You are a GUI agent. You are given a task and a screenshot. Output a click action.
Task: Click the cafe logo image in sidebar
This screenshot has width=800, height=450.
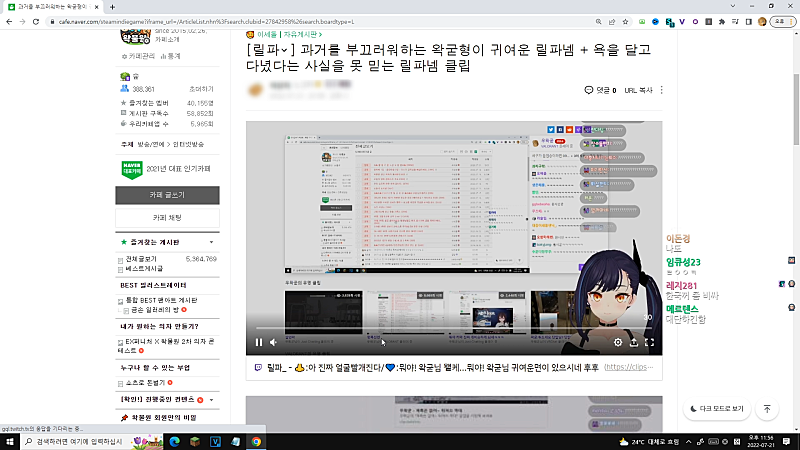coord(135,37)
